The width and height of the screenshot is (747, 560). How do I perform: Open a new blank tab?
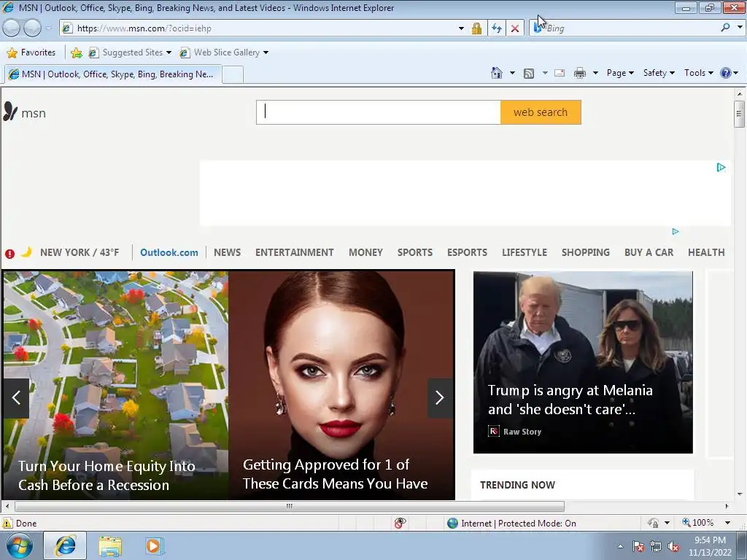[233, 75]
